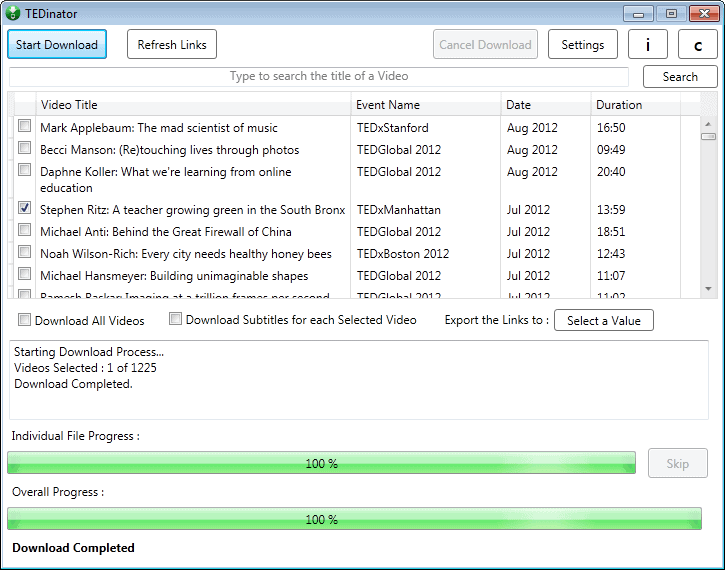Screen dimensions: 725x570
Task: Click the list scrollbar up arrow
Action: 708,124
